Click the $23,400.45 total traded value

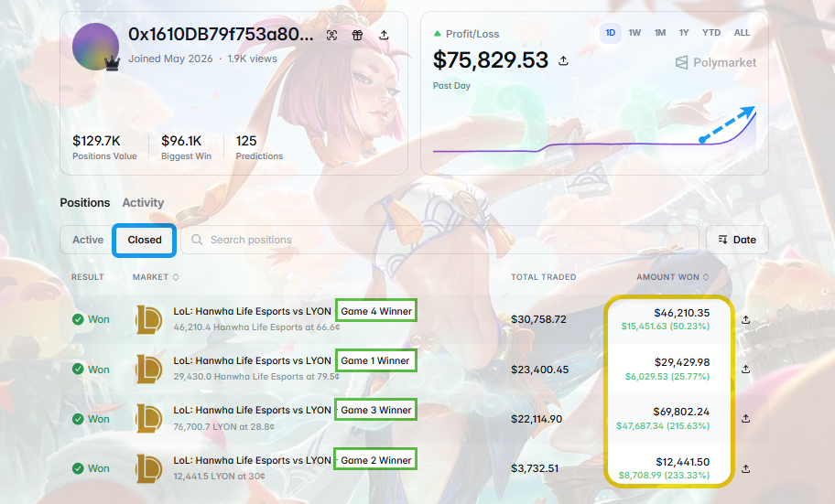(539, 370)
